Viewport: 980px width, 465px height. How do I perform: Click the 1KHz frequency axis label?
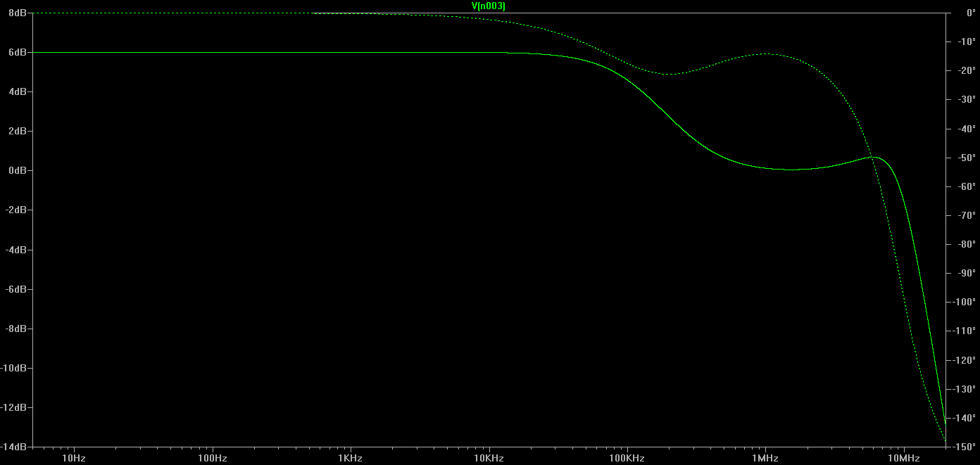[x=350, y=458]
